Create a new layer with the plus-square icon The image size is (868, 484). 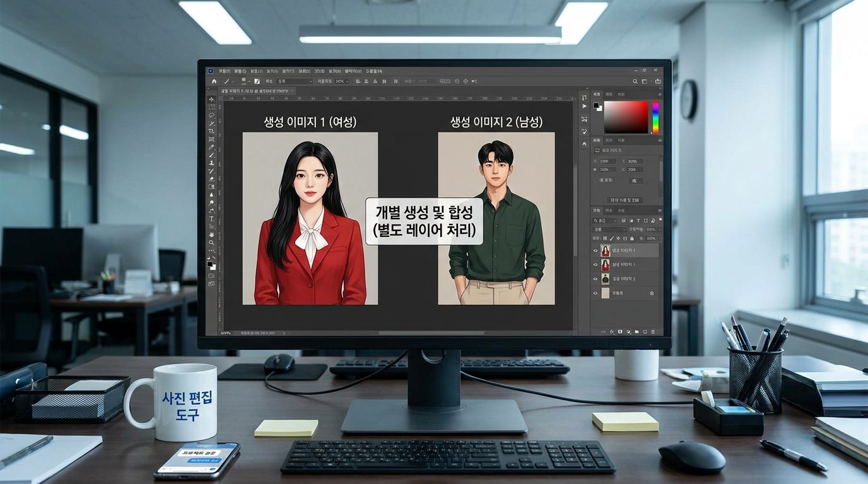(x=645, y=331)
